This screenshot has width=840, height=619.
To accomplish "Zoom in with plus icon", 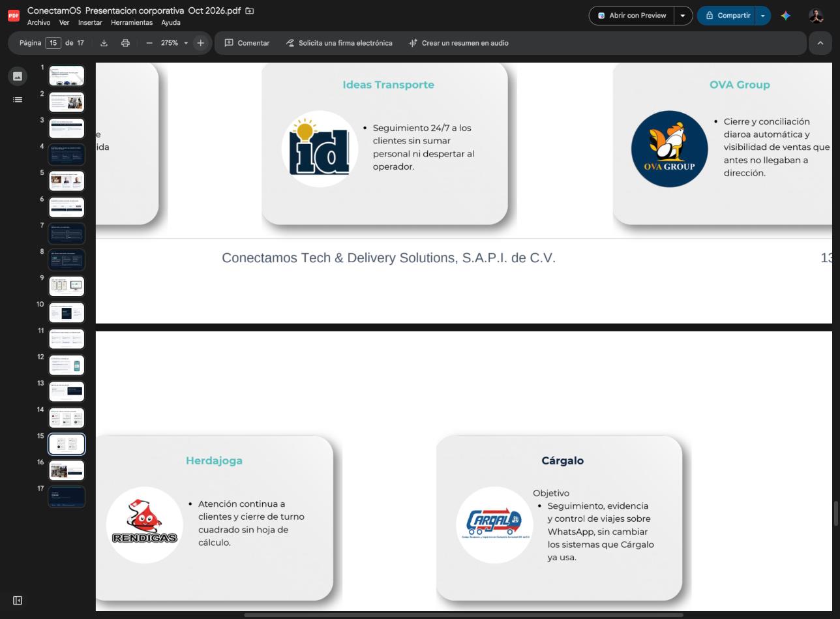I will tap(200, 43).
